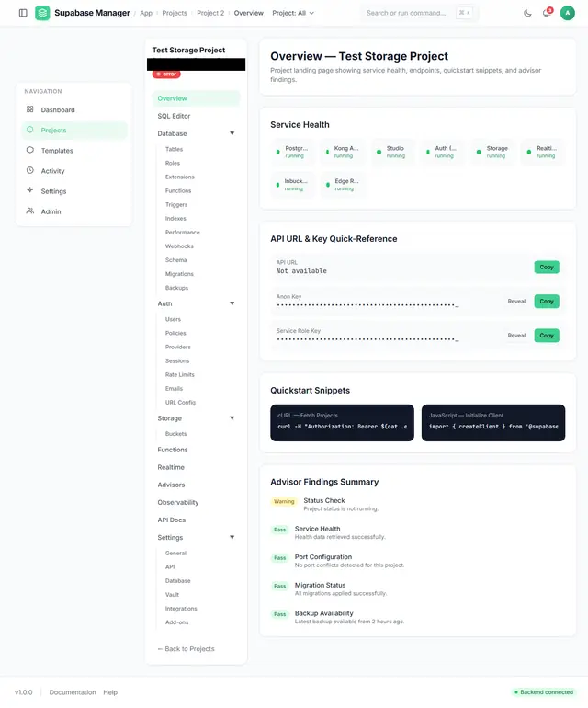Open the Indexes database page
The height and width of the screenshot is (708, 588).
[x=175, y=219]
